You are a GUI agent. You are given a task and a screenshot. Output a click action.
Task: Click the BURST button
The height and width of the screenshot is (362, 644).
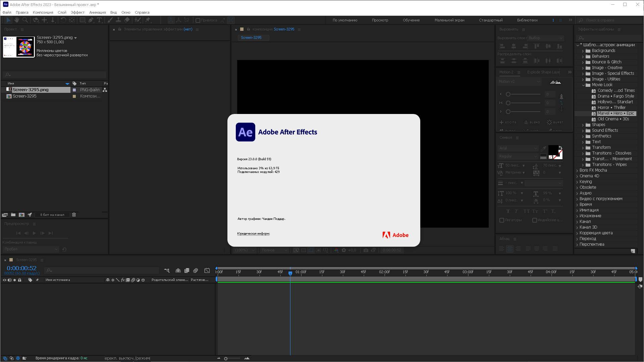tap(555, 122)
